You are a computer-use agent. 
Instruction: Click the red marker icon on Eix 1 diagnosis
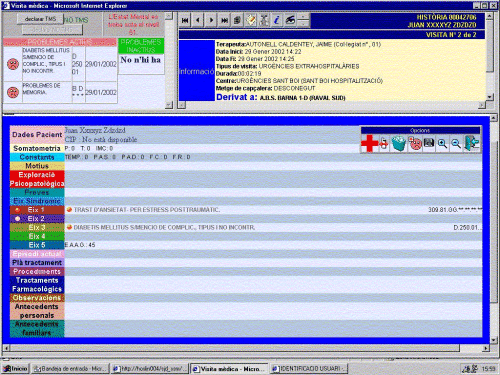click(x=69, y=210)
